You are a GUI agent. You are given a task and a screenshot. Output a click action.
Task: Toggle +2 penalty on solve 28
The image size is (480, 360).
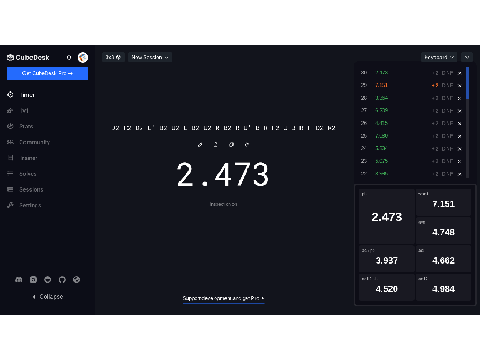[435, 98]
